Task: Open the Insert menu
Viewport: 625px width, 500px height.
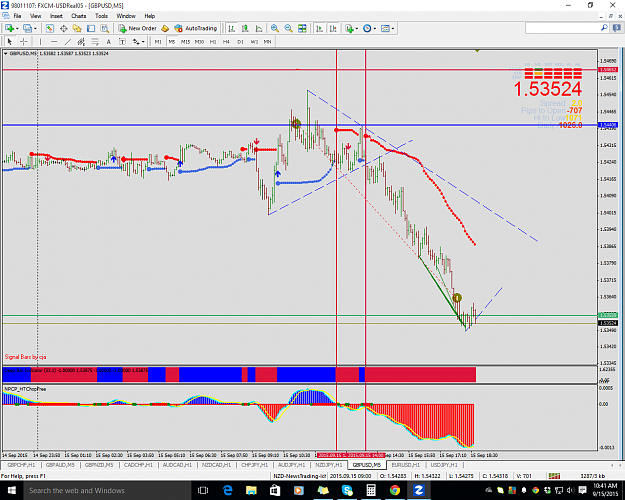Action: click(x=56, y=16)
